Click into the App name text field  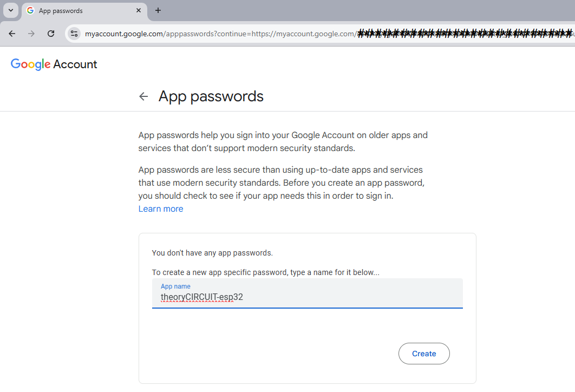(x=307, y=297)
